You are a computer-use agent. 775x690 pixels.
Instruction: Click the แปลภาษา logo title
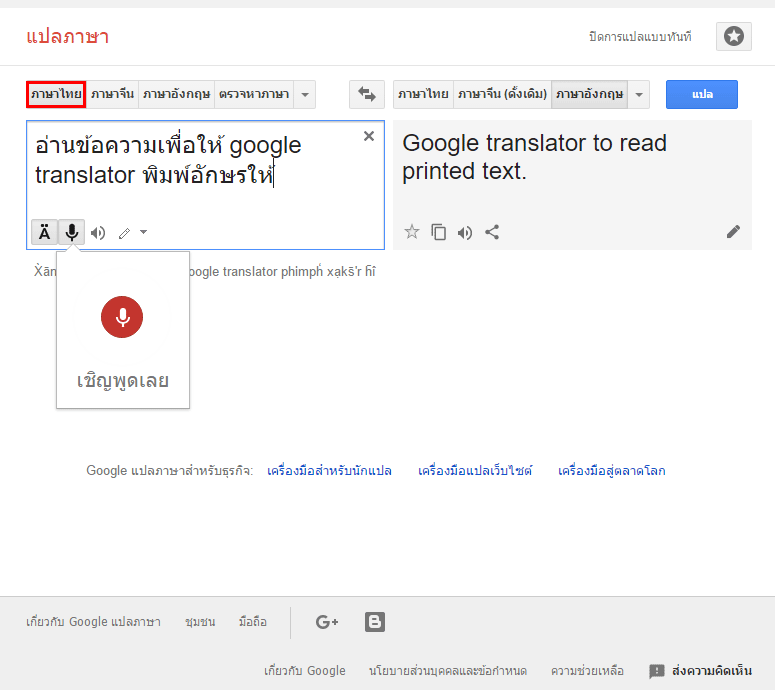(x=68, y=37)
